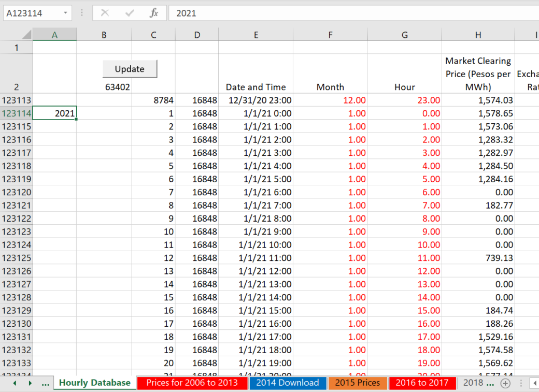539x392 pixels.
Task: Click the Market Clearing Price header cell
Action: [478, 74]
